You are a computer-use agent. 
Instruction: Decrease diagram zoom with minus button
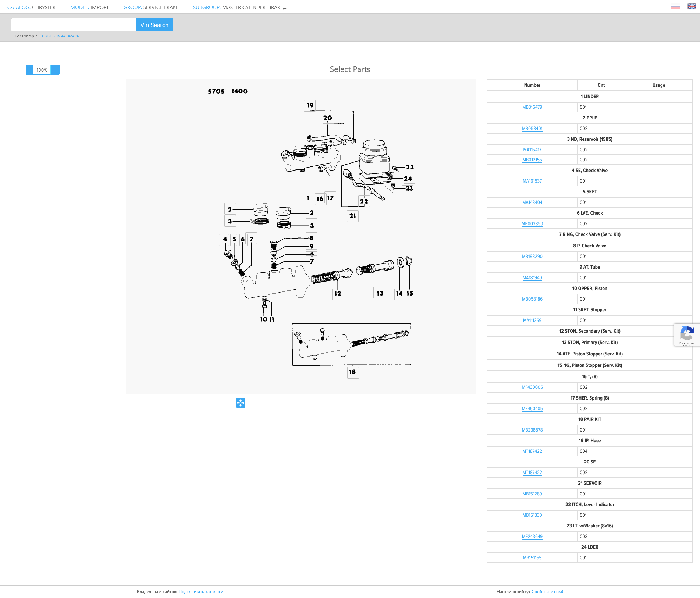click(x=29, y=70)
